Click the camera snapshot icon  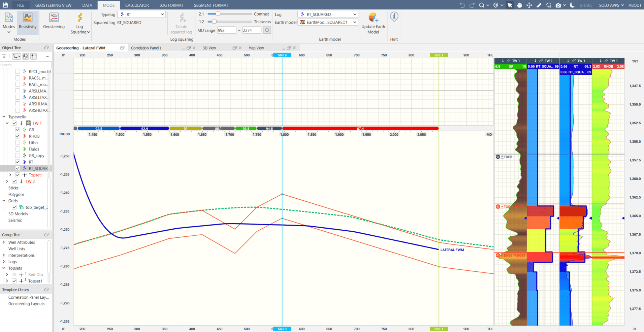coord(558,5)
